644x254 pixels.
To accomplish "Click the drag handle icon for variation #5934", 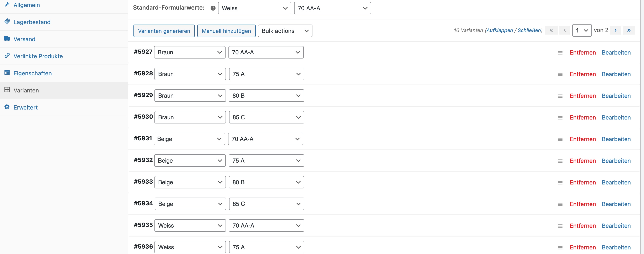I will tap(560, 204).
